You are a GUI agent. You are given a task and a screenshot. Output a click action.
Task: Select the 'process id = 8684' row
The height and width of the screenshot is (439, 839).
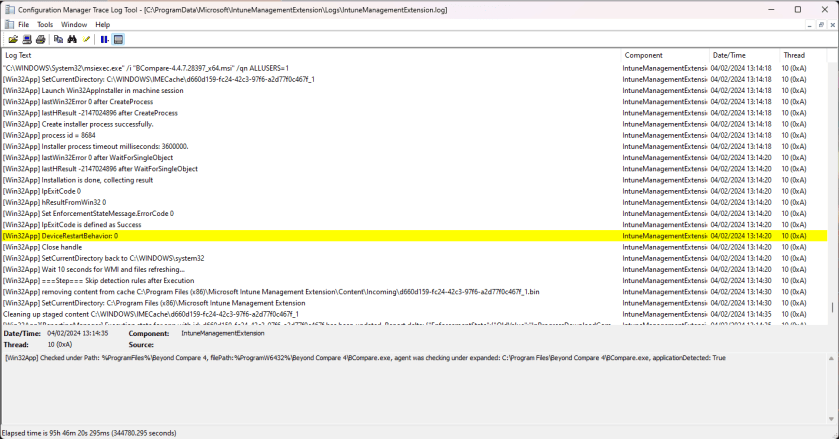(x=415, y=135)
